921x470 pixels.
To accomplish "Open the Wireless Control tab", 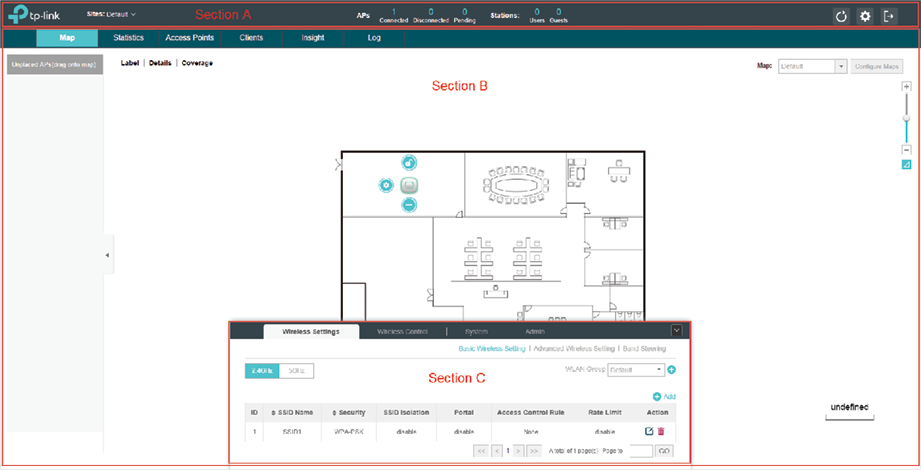I will click(403, 331).
